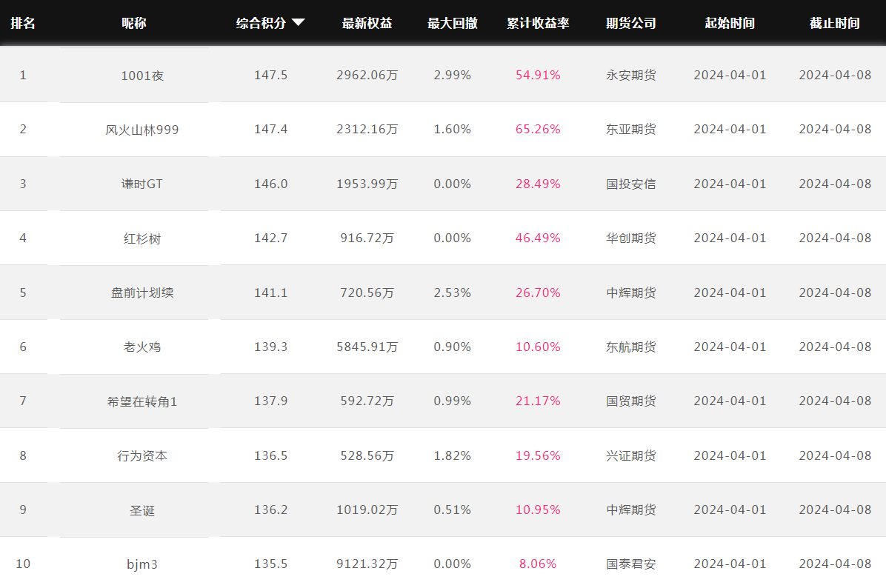The width and height of the screenshot is (886, 588).
Task: Select score value 147.5
Action: (270, 75)
